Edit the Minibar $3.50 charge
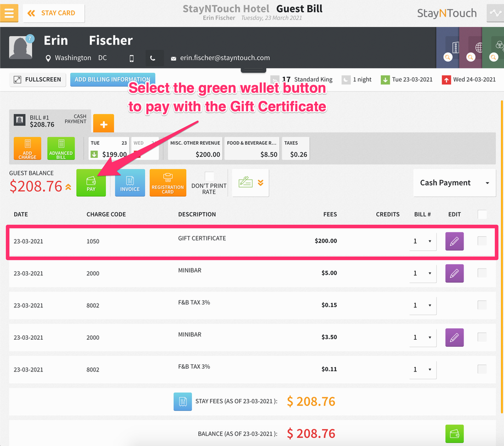The width and height of the screenshot is (504, 446). (455, 338)
